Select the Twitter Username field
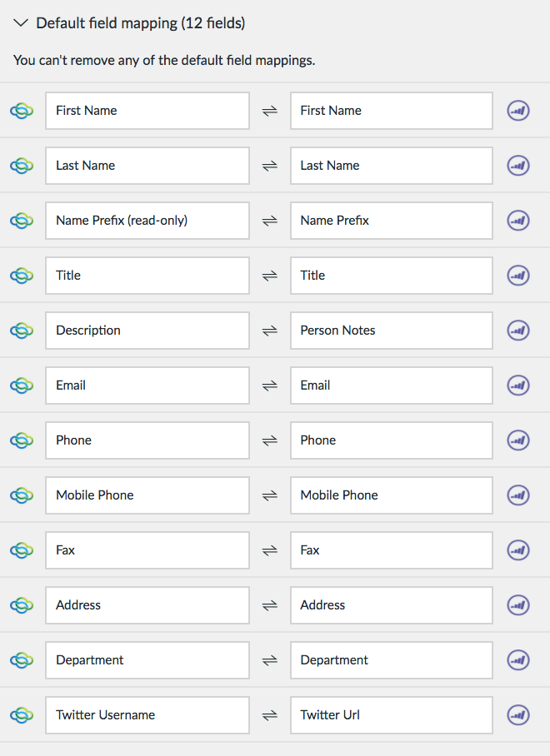550x756 pixels. [147, 715]
